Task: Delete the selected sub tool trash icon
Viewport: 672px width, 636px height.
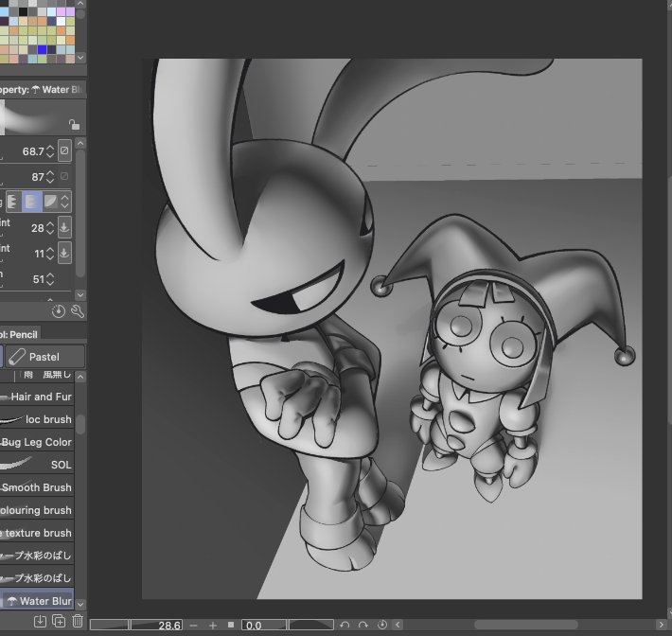Action: click(78, 621)
